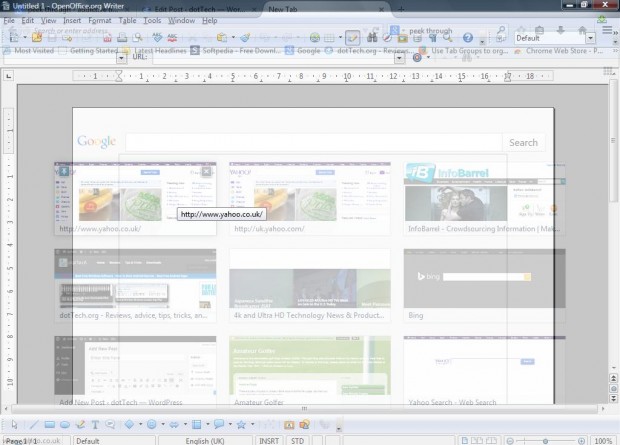Click the Open file folder icon
620x445 pixels.
tap(37, 38)
